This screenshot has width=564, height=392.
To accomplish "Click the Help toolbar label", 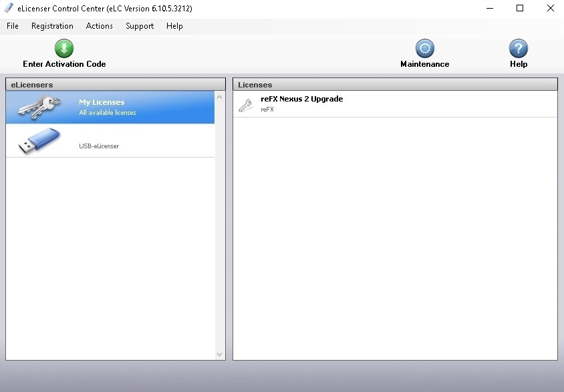I will coord(519,64).
